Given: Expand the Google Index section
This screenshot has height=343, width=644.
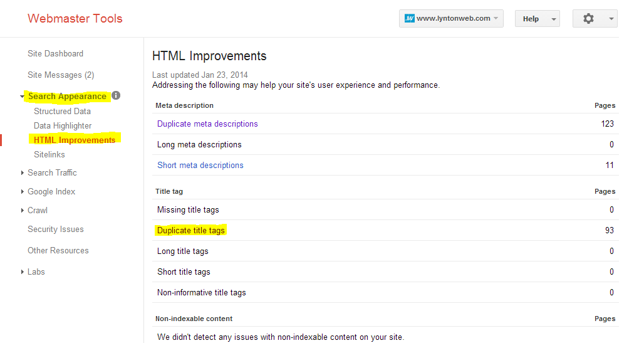Looking at the screenshot, I should click(22, 192).
